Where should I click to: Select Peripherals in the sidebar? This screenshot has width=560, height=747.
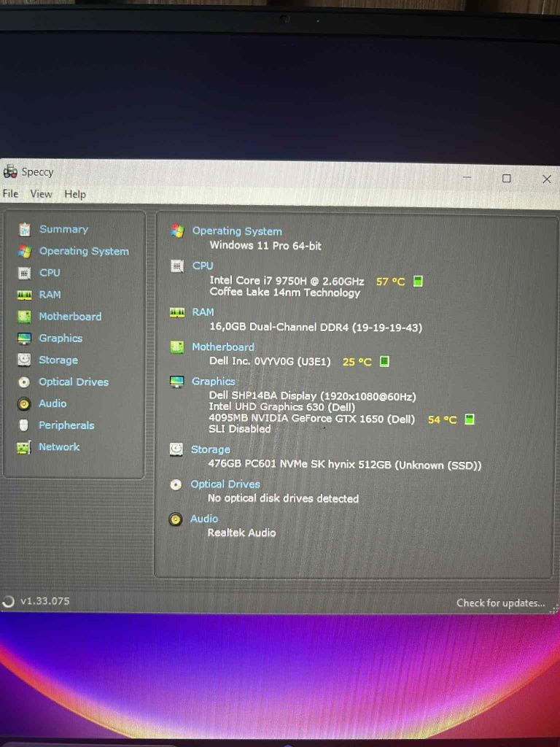pos(66,425)
